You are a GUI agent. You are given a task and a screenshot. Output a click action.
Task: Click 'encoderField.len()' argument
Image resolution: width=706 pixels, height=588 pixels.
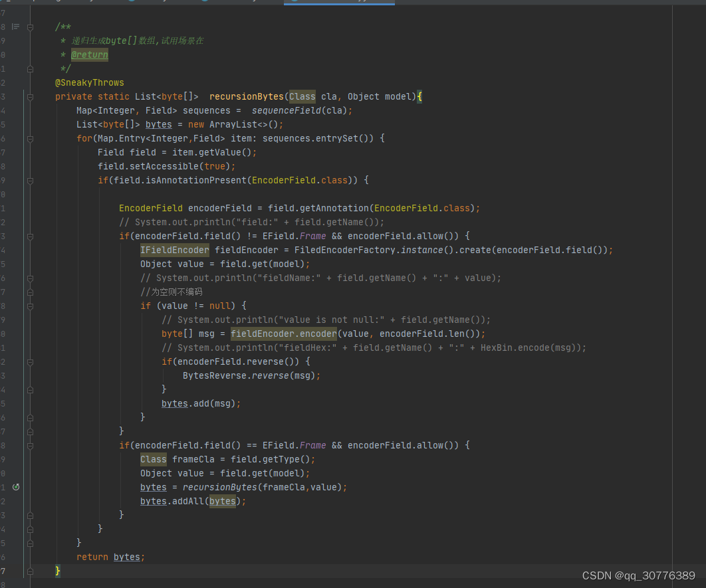(x=429, y=334)
